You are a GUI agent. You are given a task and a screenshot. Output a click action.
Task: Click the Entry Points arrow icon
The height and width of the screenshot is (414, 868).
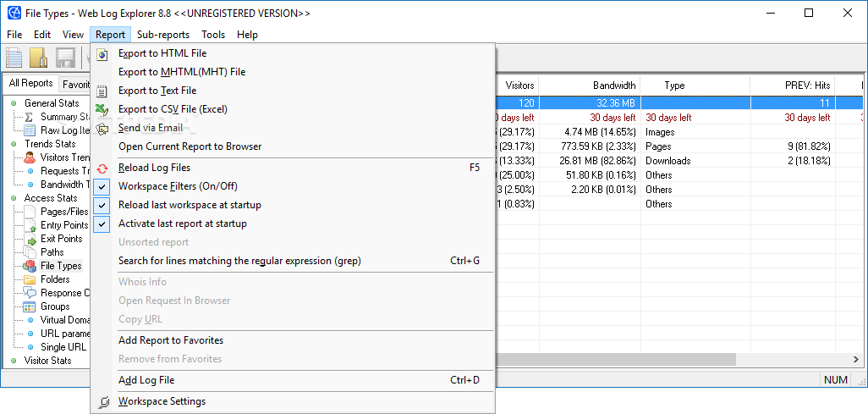click(x=30, y=225)
